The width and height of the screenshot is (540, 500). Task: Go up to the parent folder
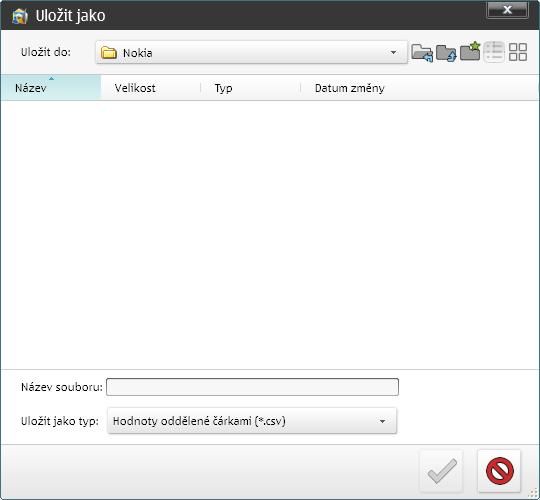pyautogui.click(x=446, y=53)
